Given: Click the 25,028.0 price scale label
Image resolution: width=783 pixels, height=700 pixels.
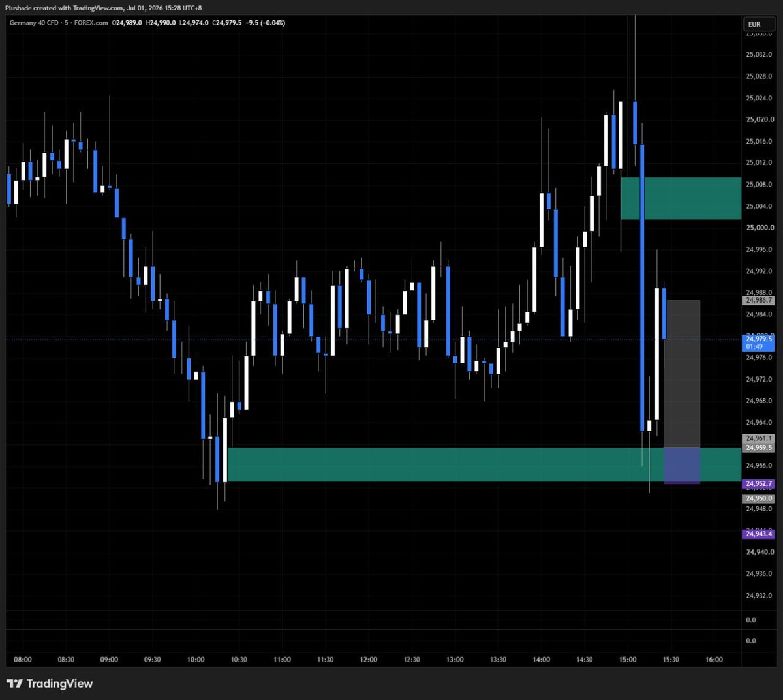Looking at the screenshot, I should click(759, 76).
